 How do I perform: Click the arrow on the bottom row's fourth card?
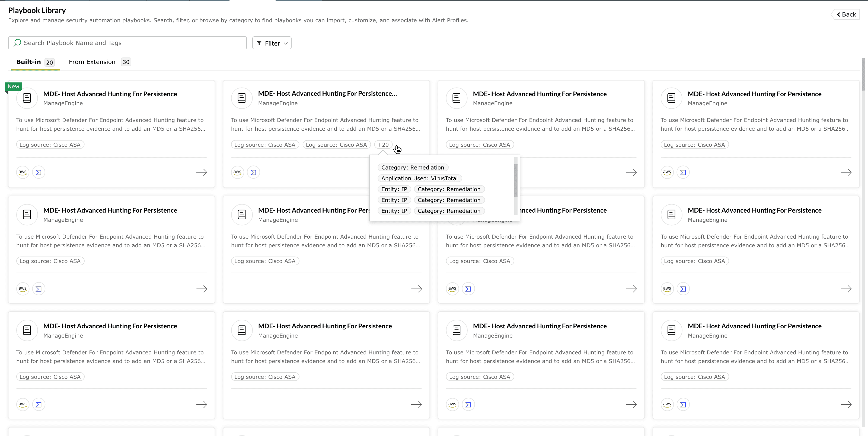[846, 404]
